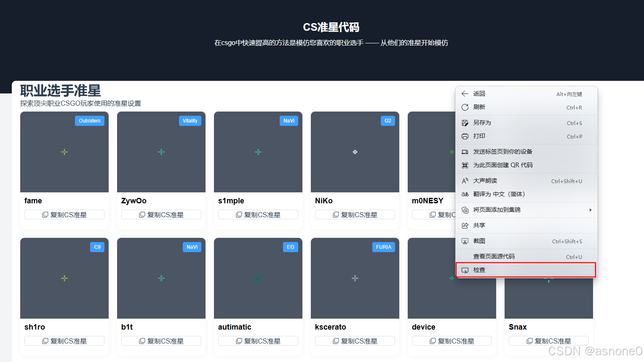The width and height of the screenshot is (644, 362).
Task: Click the add to collections icon
Action: (x=465, y=210)
